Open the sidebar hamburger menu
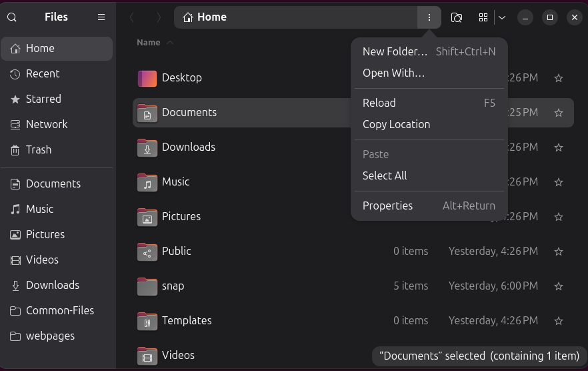This screenshot has width=588, height=371. 101,17
